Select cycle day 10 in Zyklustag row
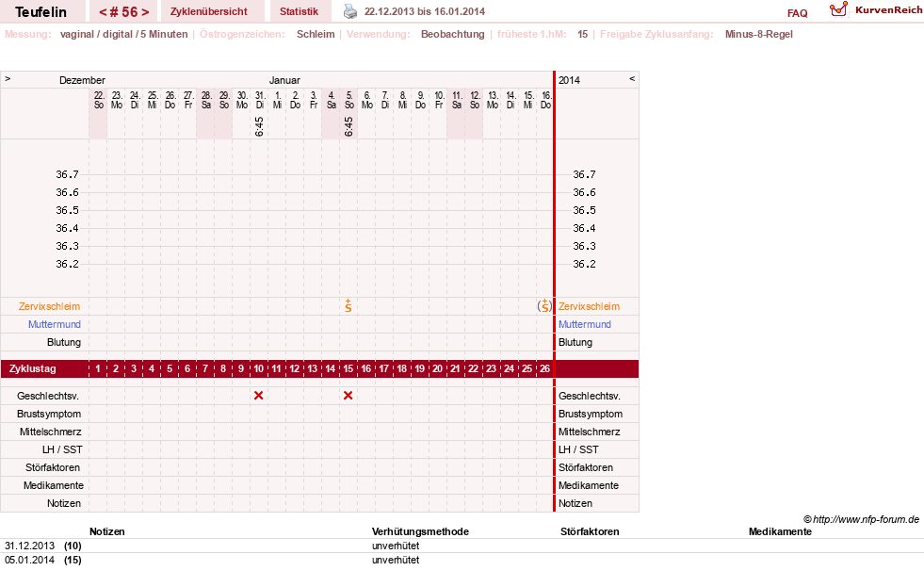This screenshot has width=924, height=587. (x=259, y=369)
